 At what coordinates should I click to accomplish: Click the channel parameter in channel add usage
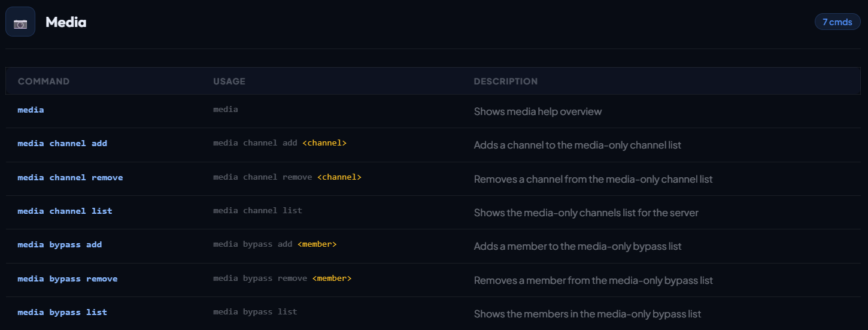pos(324,143)
